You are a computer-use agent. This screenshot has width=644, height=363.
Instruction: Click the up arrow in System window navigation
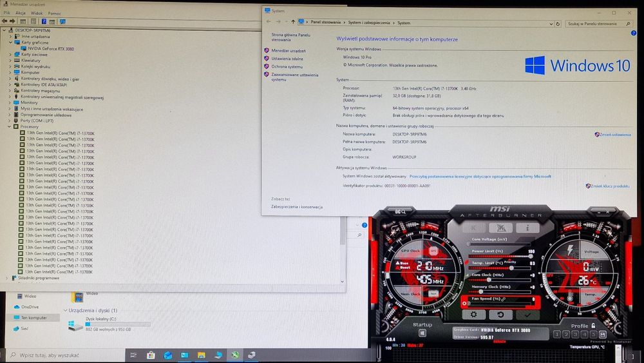[293, 22]
